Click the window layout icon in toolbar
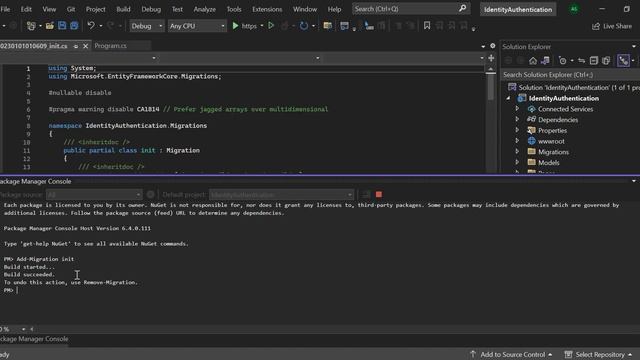 coord(344,26)
